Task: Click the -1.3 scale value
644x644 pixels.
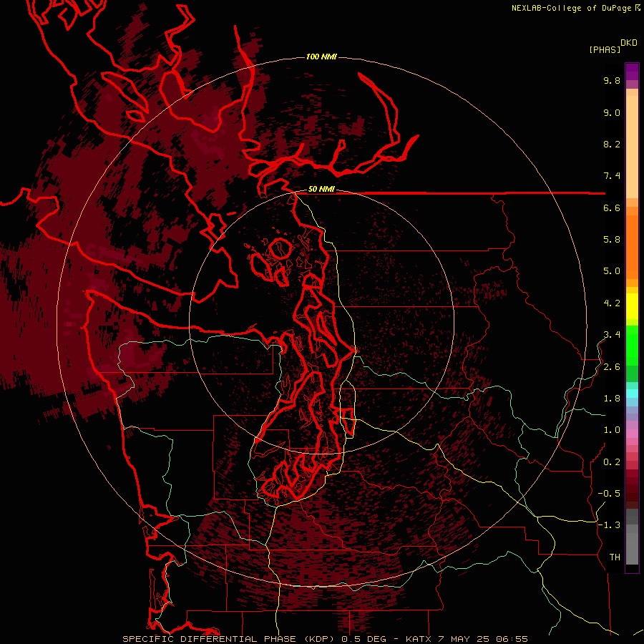Action: tap(609, 525)
